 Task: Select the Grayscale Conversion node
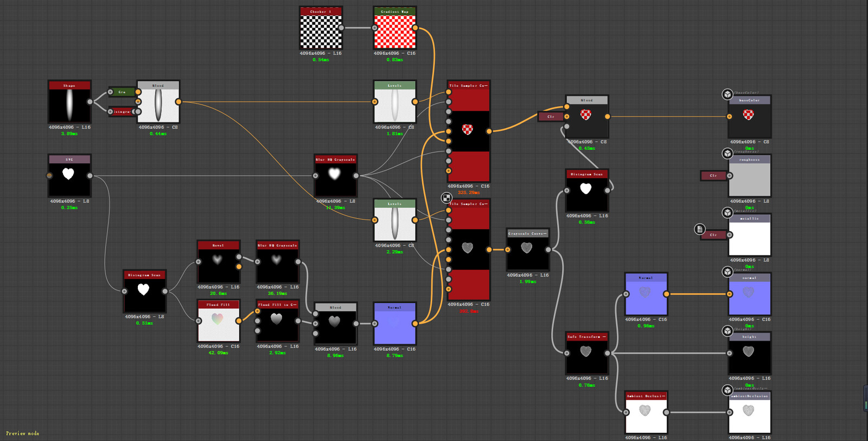point(528,250)
